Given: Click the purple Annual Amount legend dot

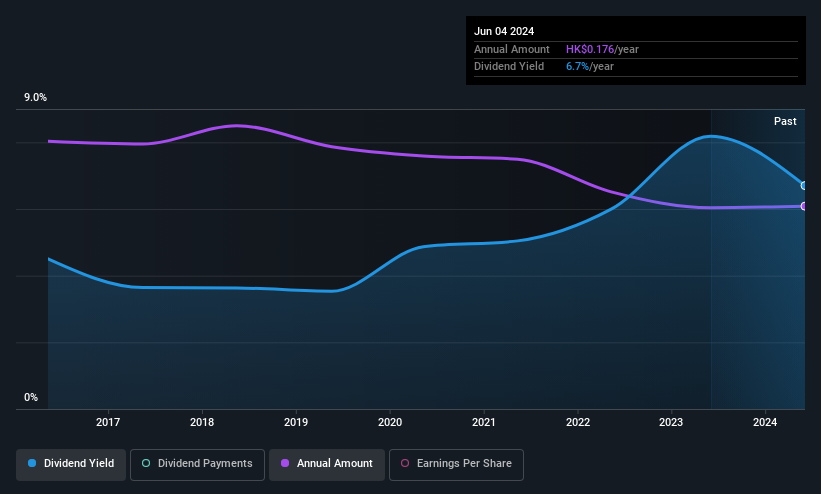Looking at the screenshot, I should point(285,464).
